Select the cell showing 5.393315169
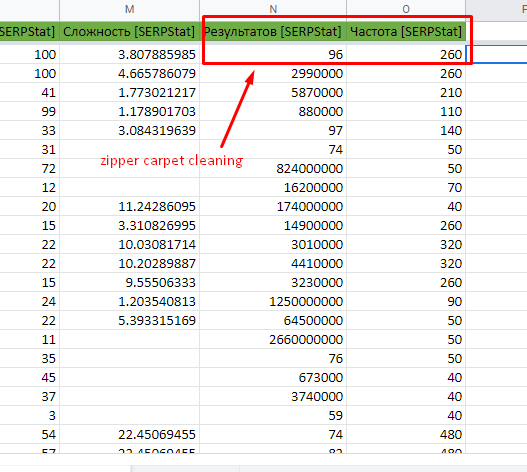 (129, 320)
